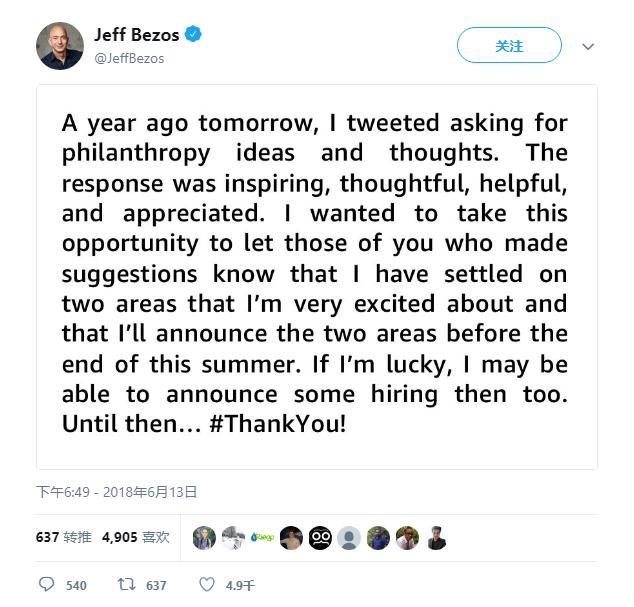Image resolution: width=634 pixels, height=607 pixels.
Task: Like the tweet with the heart icon
Action: pos(206,584)
